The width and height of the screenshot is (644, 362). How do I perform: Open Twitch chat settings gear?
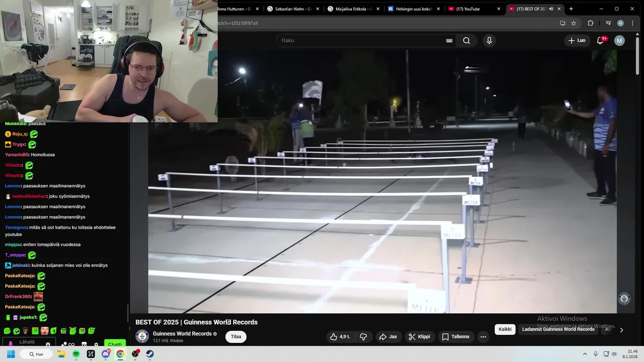point(96,345)
